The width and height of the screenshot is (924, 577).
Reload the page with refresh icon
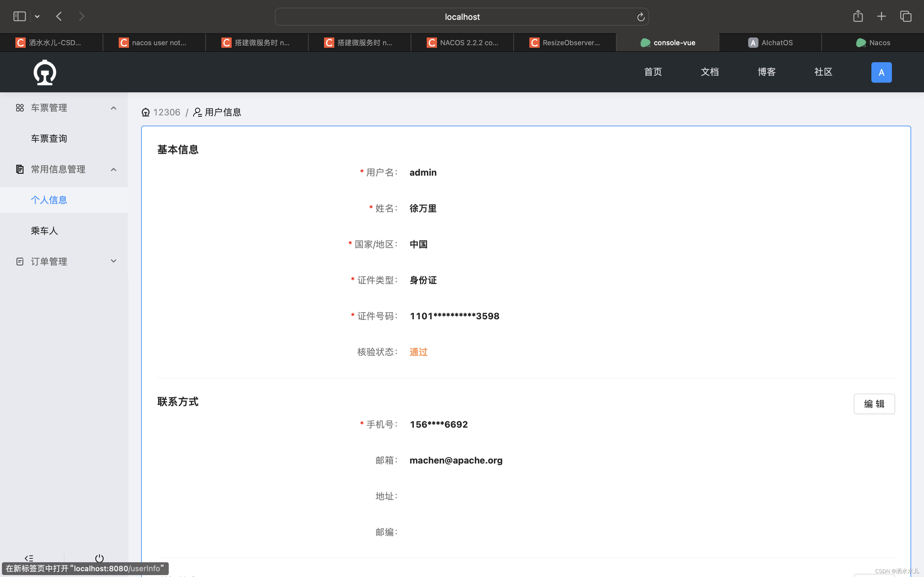tap(640, 17)
